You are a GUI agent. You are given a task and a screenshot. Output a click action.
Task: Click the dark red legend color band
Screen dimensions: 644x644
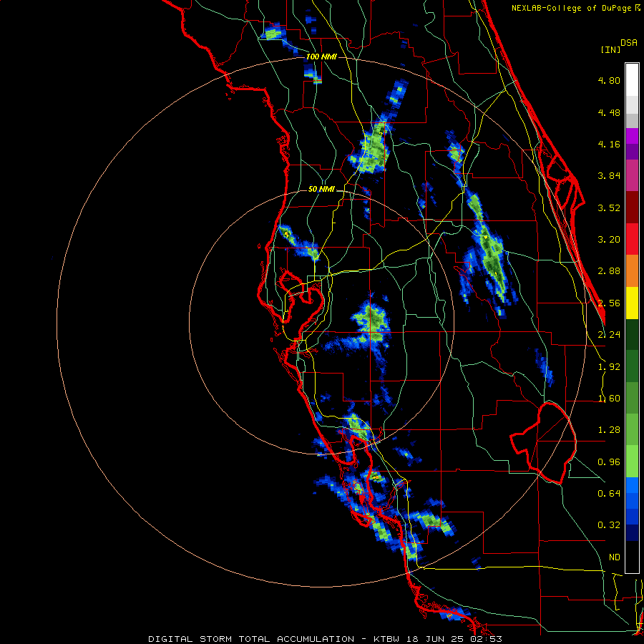click(x=632, y=208)
